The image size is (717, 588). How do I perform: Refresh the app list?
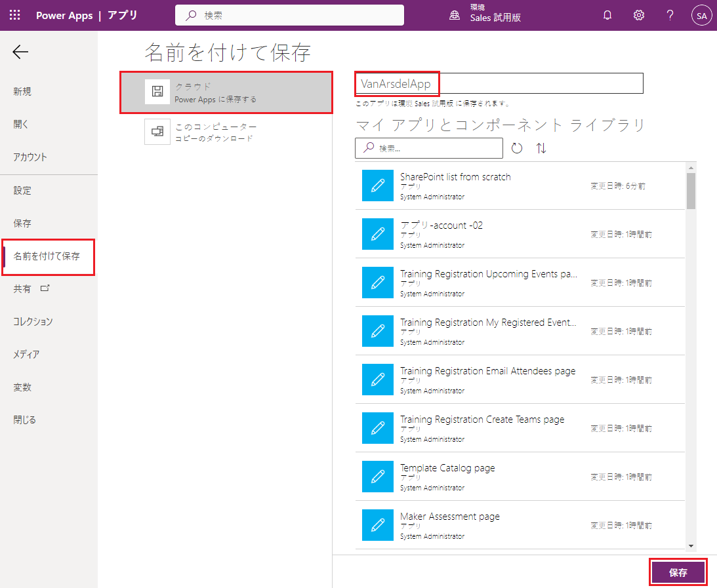click(x=517, y=148)
